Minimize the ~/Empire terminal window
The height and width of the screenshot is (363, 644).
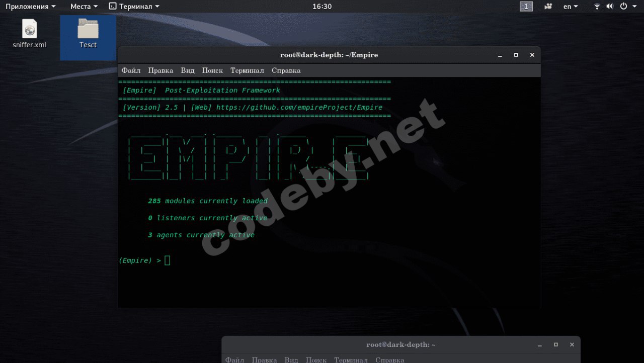pos(500,55)
